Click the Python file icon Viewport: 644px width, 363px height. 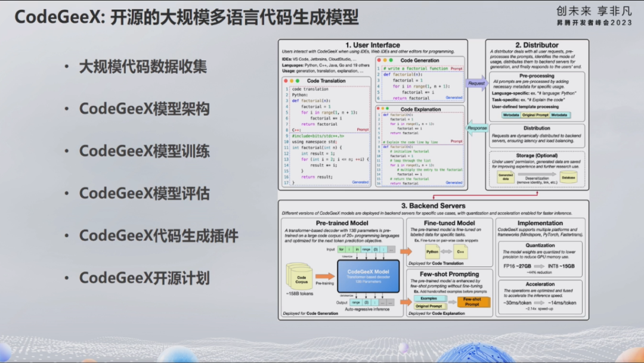coord(432,252)
